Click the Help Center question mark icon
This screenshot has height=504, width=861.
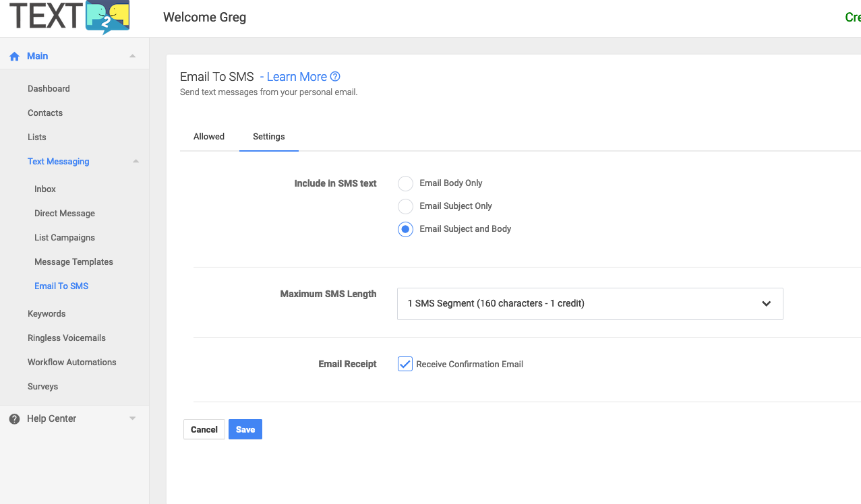pyautogui.click(x=14, y=419)
